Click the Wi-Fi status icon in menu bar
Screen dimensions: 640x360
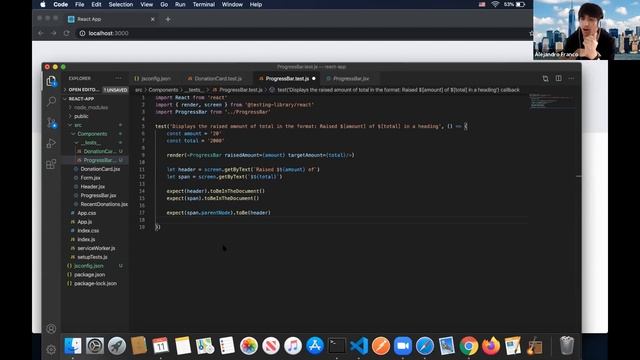(x=495, y=4)
